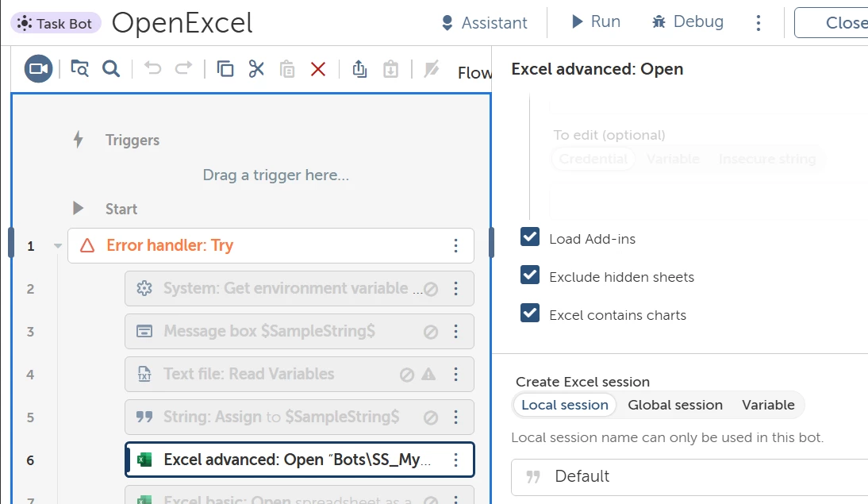The image size is (868, 504).
Task: Collapse the Error handler Try block
Action: pyautogui.click(x=58, y=245)
